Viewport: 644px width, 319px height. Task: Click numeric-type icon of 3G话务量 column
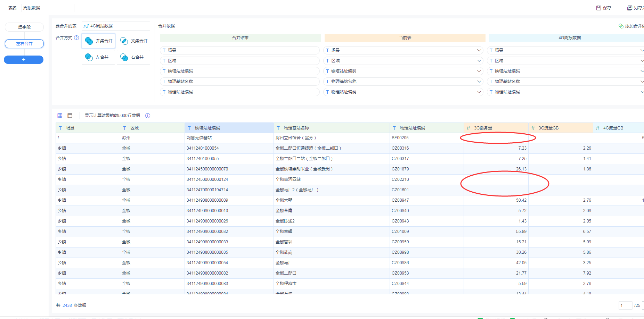(468, 128)
